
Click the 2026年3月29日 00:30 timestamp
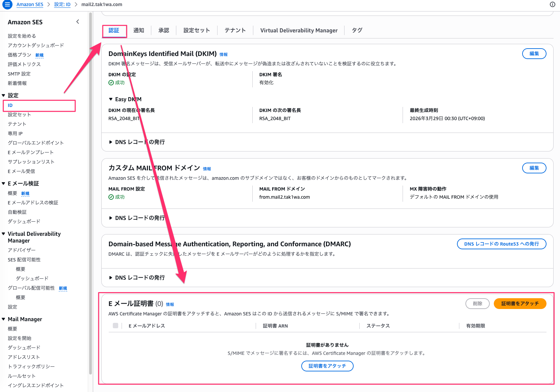pos(447,118)
